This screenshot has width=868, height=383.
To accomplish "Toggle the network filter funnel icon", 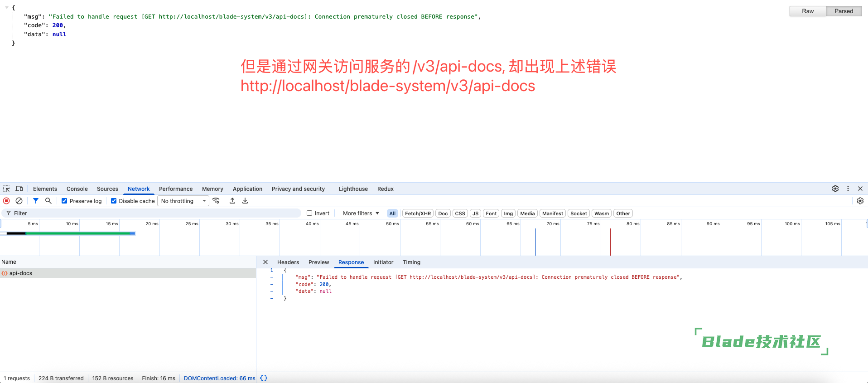I will (36, 201).
